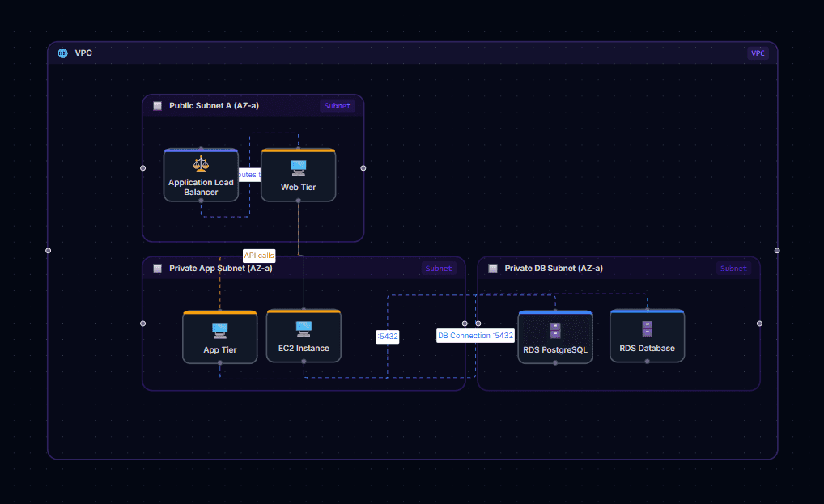824x504 pixels.
Task: Click the Private App Subnet square icon
Action: 157,269
